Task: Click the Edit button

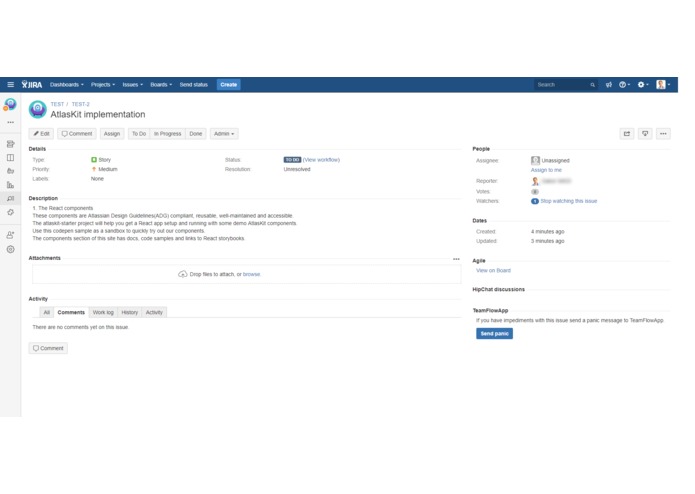Action: [x=41, y=134]
